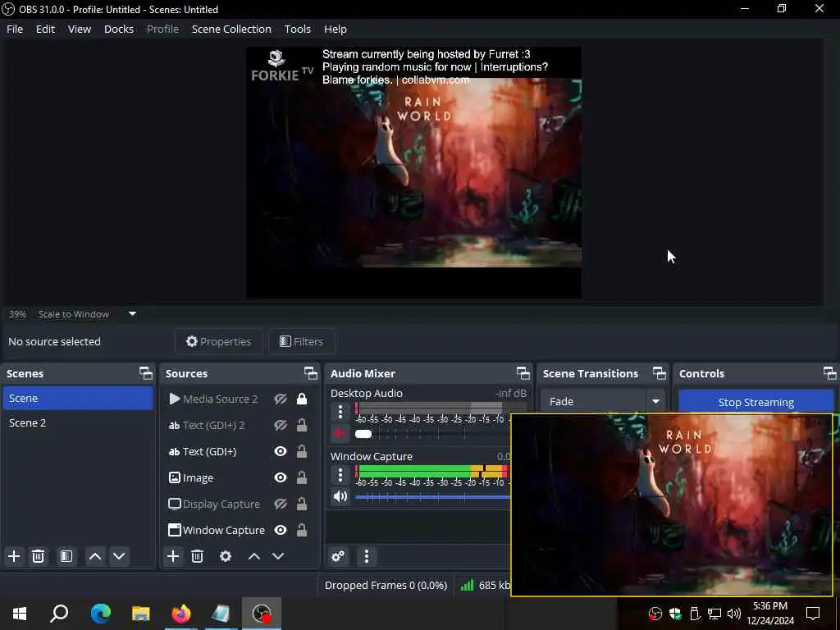
Task: Hide Image source eye icon
Action: pyautogui.click(x=281, y=477)
